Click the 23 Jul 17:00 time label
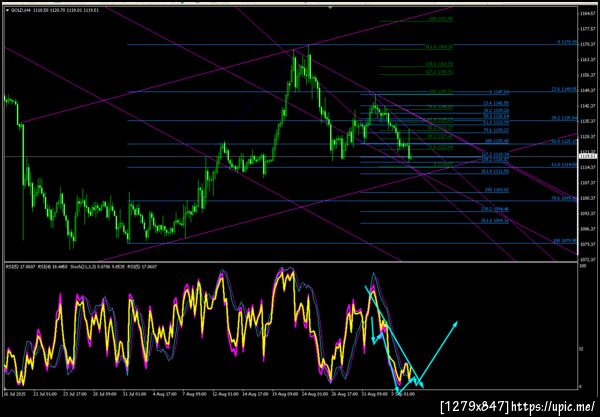The width and height of the screenshot is (600, 417). click(x=75, y=394)
